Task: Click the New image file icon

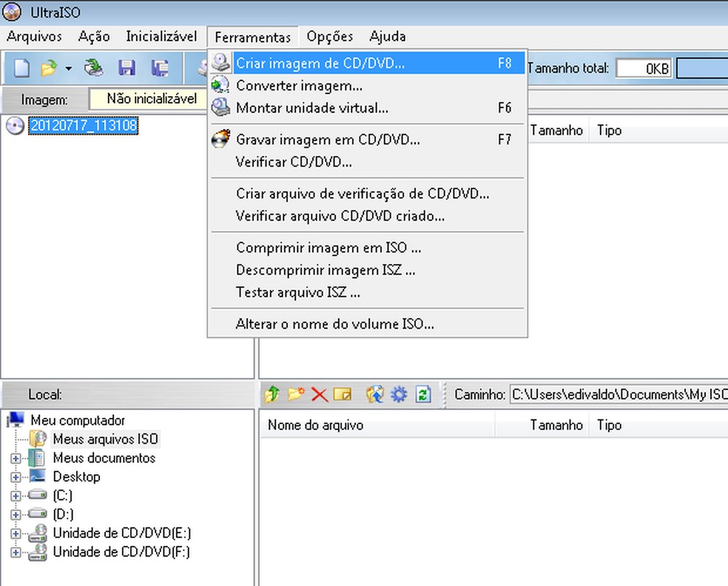Action: tap(22, 68)
